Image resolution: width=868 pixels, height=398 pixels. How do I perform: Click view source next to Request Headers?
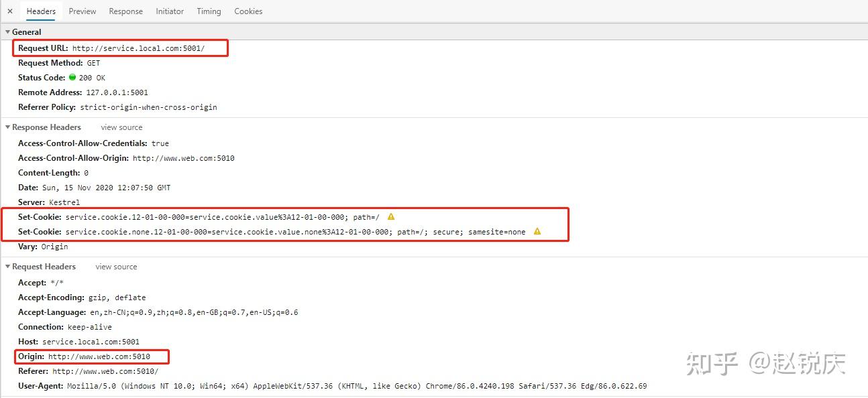pos(115,266)
